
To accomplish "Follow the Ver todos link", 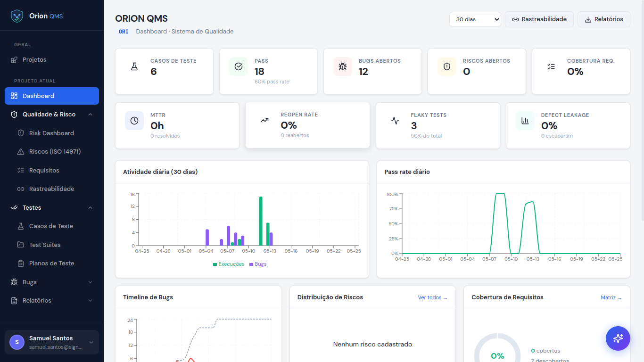I will pos(433,297).
